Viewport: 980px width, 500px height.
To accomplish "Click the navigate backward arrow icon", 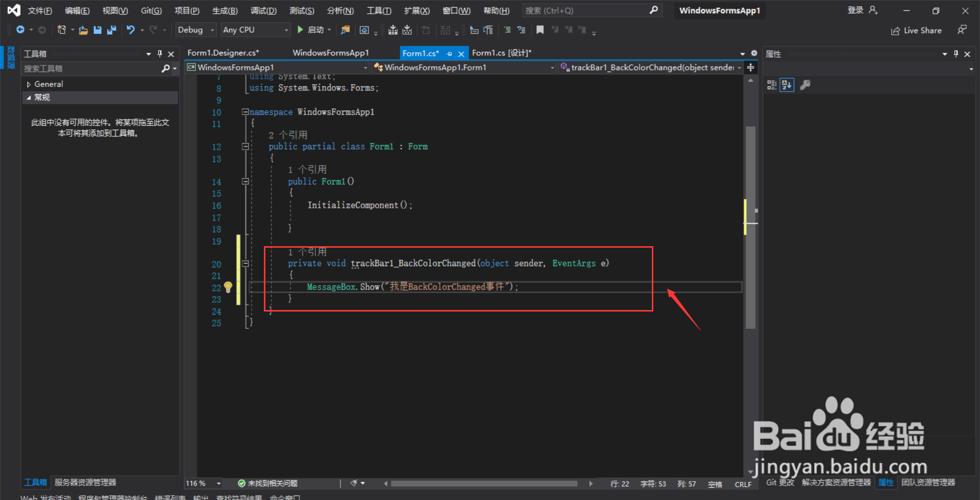I will pyautogui.click(x=20, y=30).
